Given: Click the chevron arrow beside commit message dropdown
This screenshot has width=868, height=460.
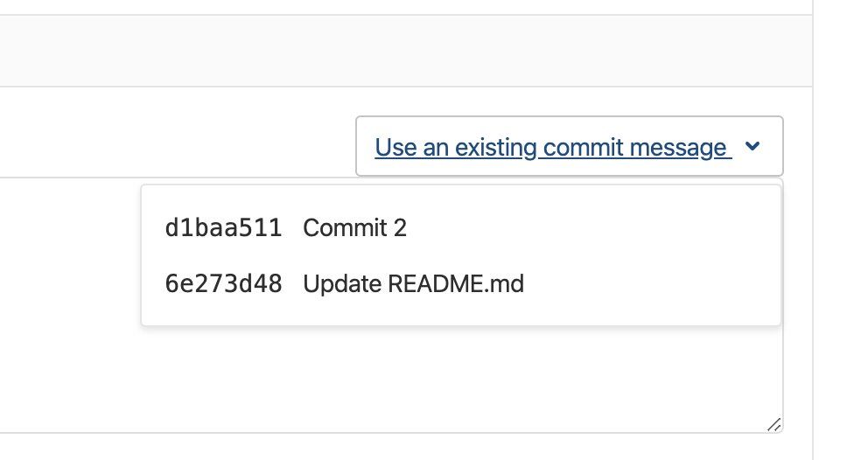Looking at the screenshot, I should point(752,147).
